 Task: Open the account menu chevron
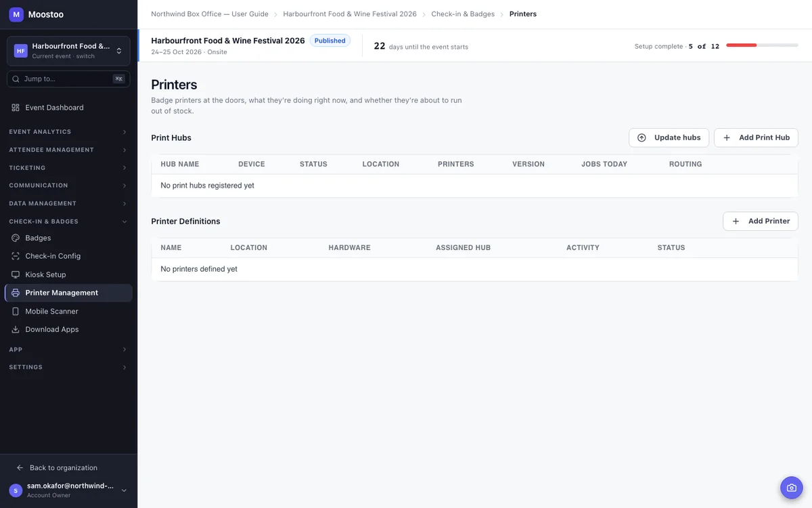pyautogui.click(x=124, y=490)
